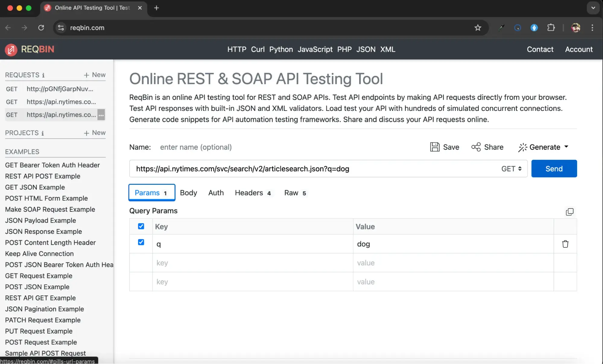Toggle the header checkbox for all params

[141, 226]
